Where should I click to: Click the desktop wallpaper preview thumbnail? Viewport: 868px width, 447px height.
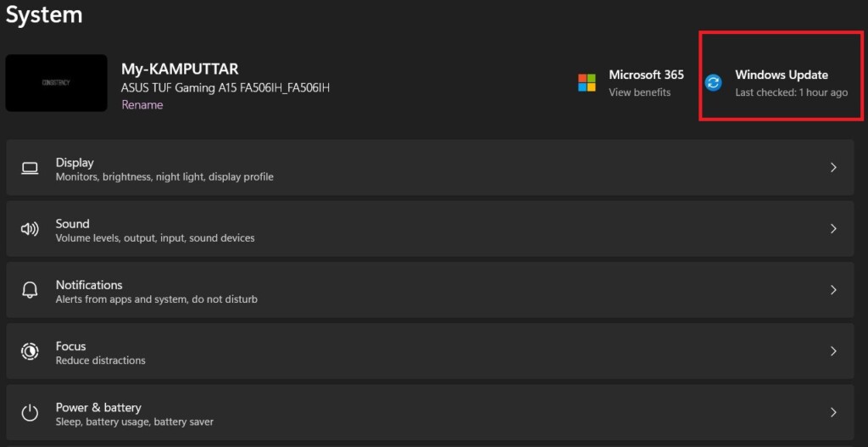56,83
